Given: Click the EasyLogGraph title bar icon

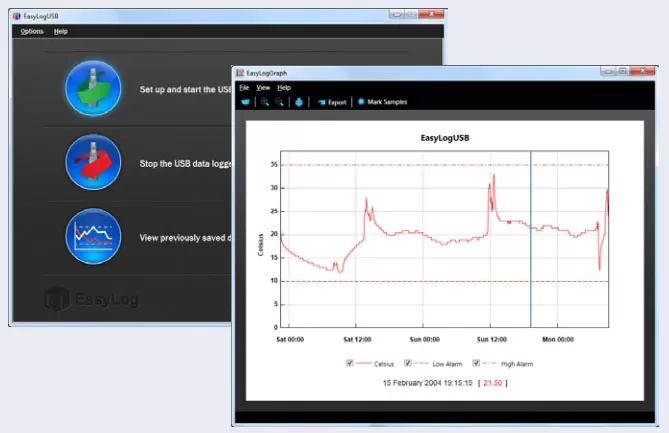Looking at the screenshot, I should pyautogui.click(x=240, y=73).
